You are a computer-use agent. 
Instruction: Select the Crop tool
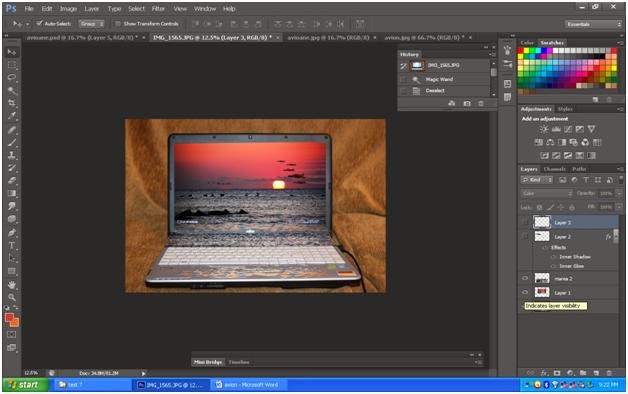tap(12, 103)
